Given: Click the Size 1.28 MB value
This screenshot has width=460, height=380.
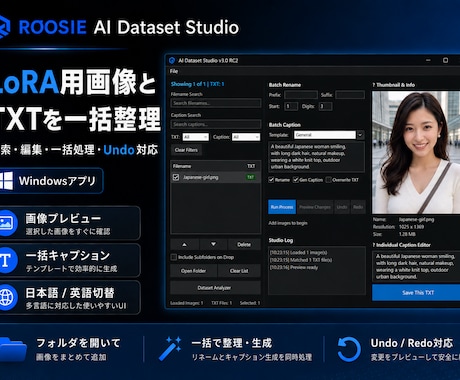Looking at the screenshot, I should pyautogui.click(x=407, y=234).
